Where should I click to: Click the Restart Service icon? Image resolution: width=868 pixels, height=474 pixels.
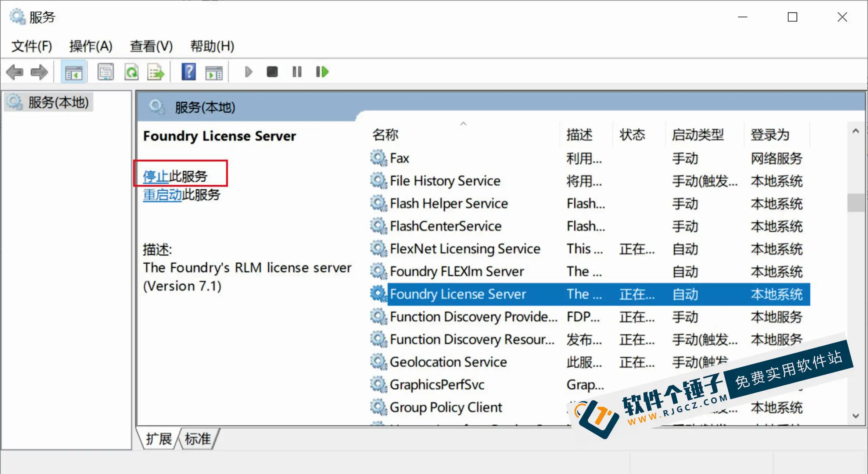[x=322, y=72]
